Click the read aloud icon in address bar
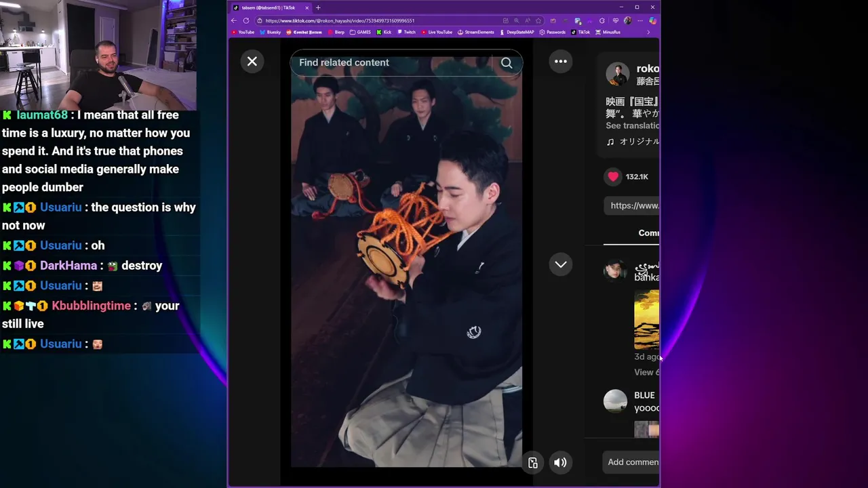Image resolution: width=868 pixels, height=488 pixels. 528,21
